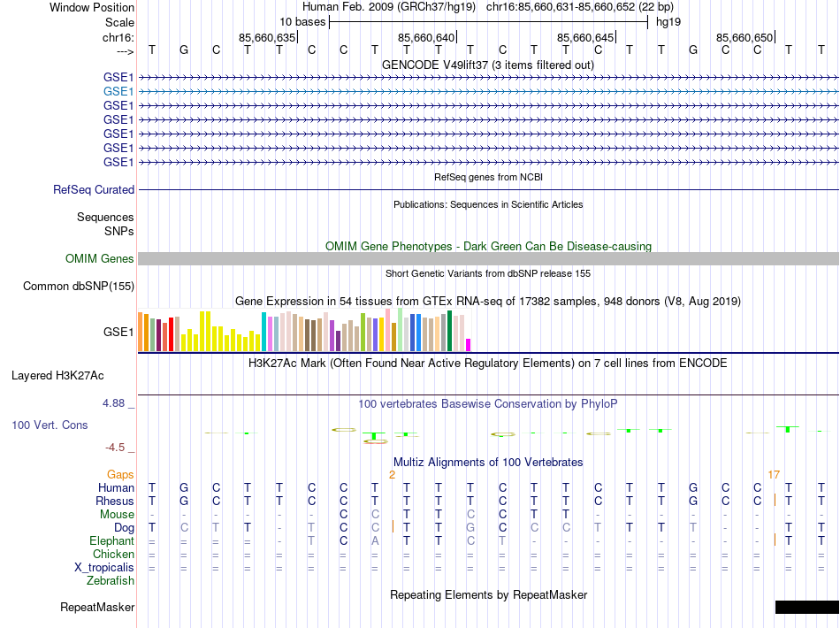Click the Zebrafish species label
Image resolution: width=840 pixels, height=628 pixels.
[111, 581]
